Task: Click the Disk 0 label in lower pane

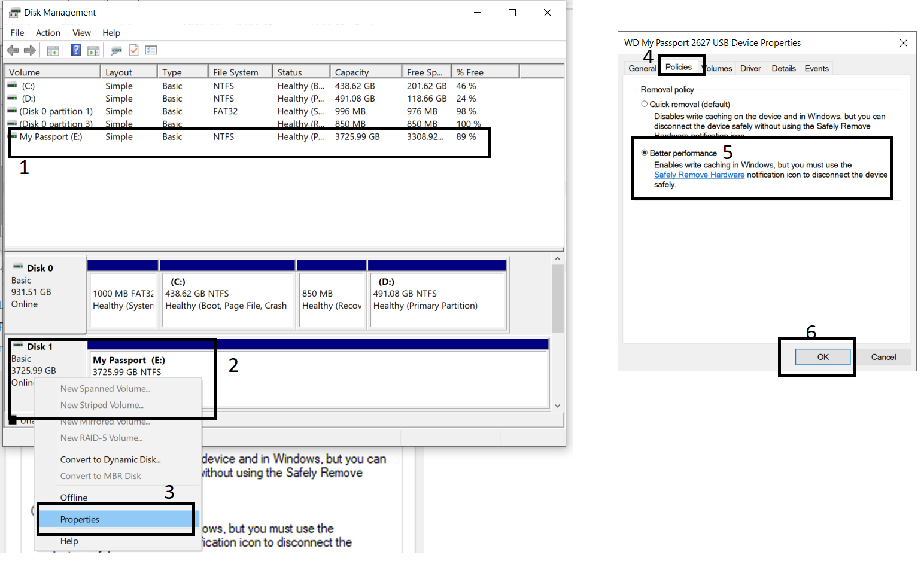Action: (39, 268)
